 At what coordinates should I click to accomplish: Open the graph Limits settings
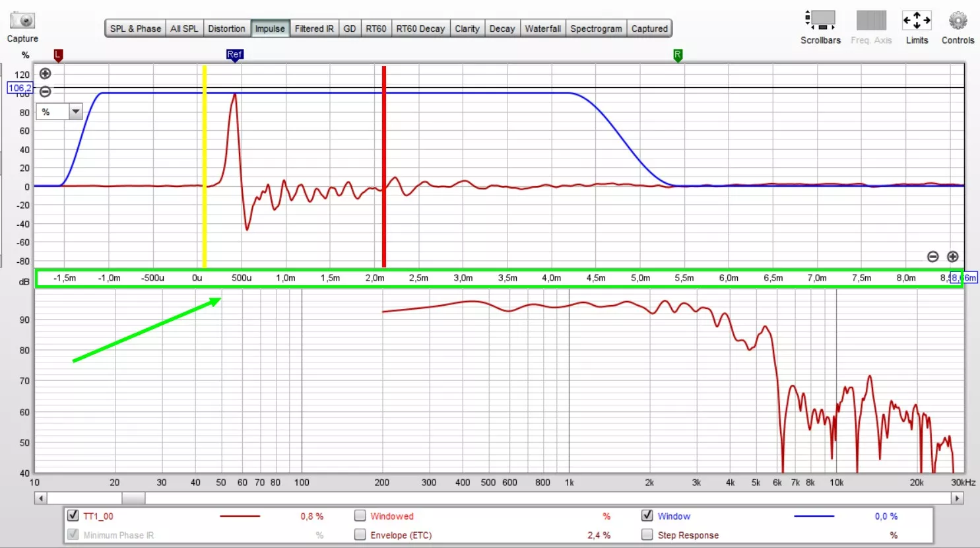[917, 20]
